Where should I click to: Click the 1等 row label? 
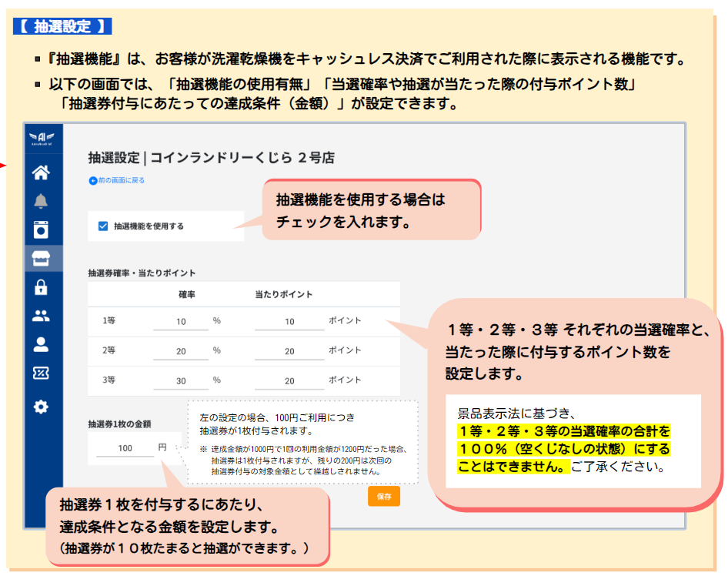point(109,320)
